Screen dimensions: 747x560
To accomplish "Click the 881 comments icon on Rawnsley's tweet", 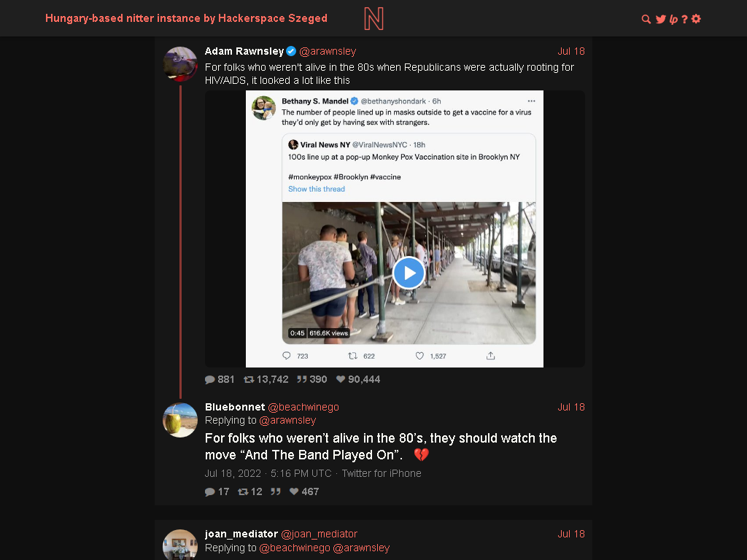I will coord(220,379).
